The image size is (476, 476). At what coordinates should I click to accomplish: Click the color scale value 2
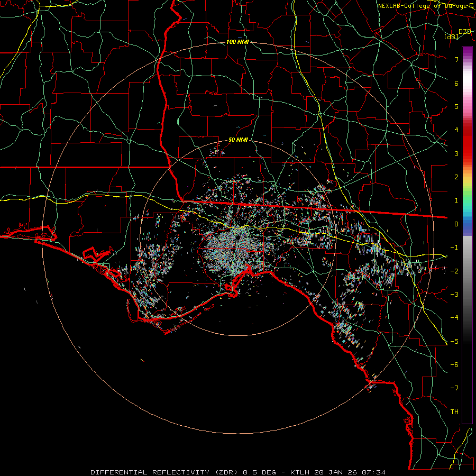click(x=456, y=177)
